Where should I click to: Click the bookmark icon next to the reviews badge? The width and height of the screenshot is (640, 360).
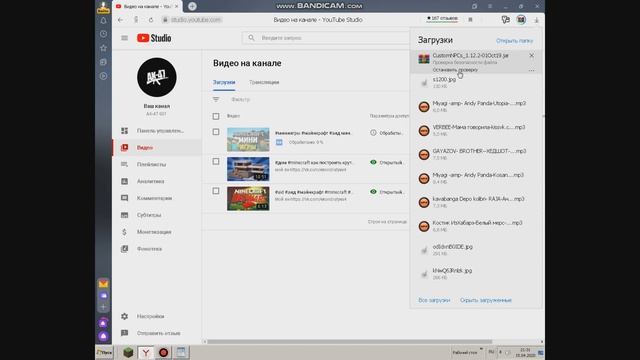pyautogui.click(x=470, y=19)
